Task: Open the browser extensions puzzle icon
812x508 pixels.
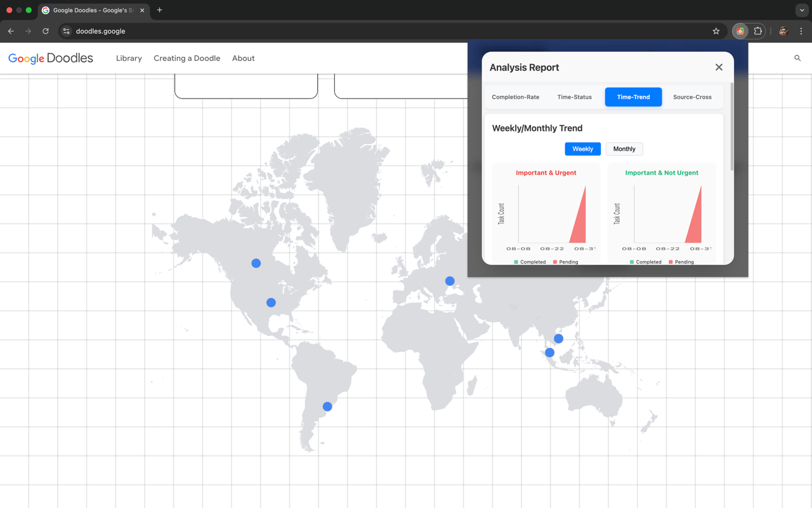Action: point(757,31)
